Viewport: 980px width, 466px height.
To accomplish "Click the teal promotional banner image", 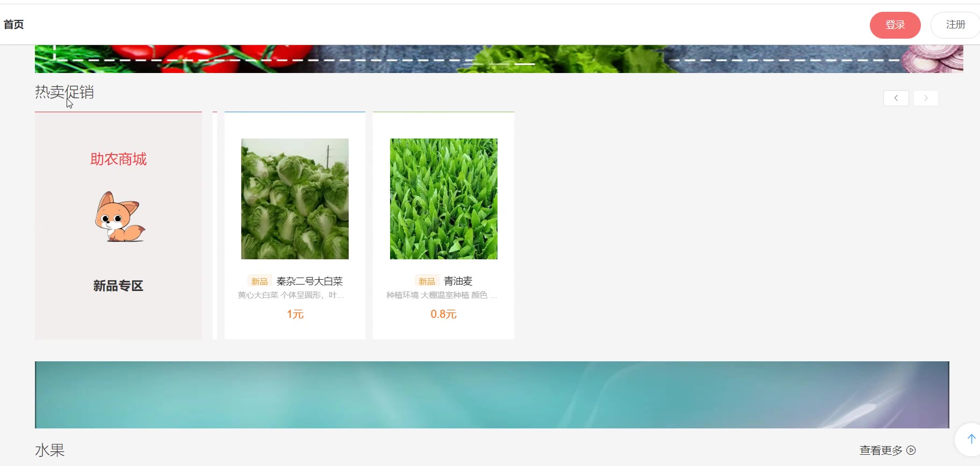I will click(492, 395).
